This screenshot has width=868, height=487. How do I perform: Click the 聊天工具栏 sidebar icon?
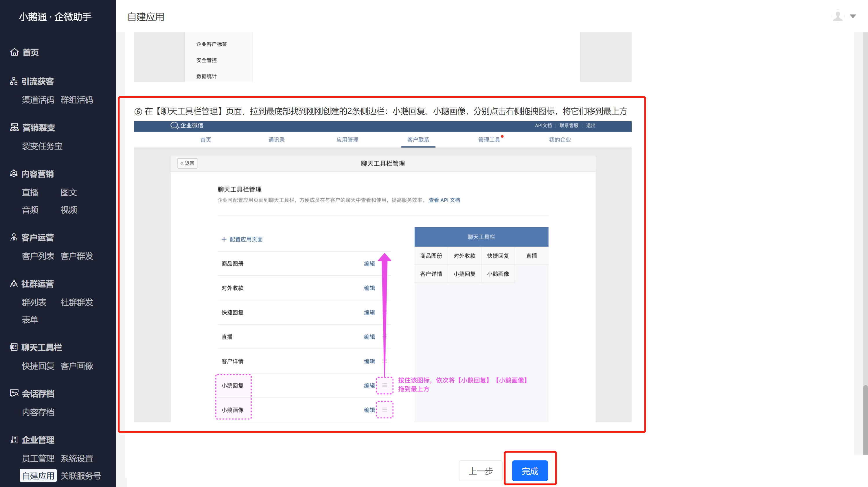[14, 347]
